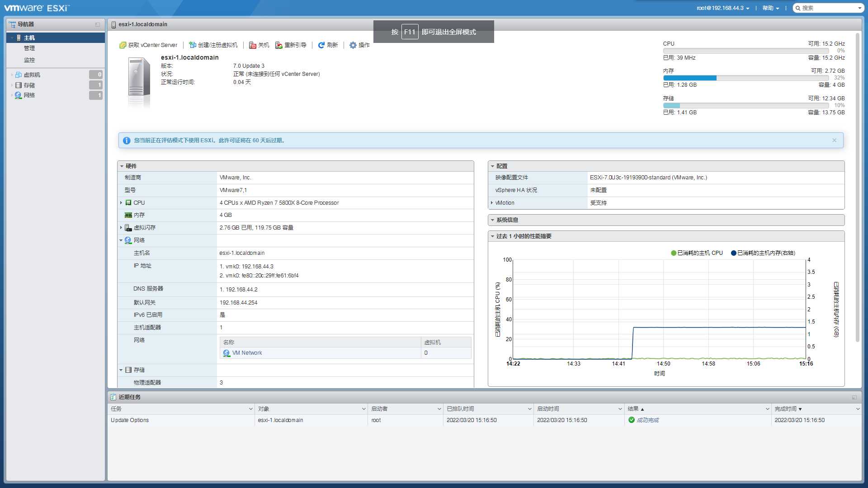Click the 刷新 refresh toolbar button
Screen dimensions: 868x488
pyautogui.click(x=328, y=45)
